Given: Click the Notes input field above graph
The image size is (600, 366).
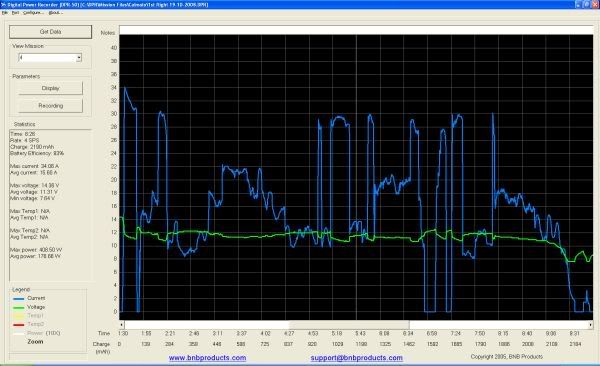Looking at the screenshot, I should click(356, 30).
